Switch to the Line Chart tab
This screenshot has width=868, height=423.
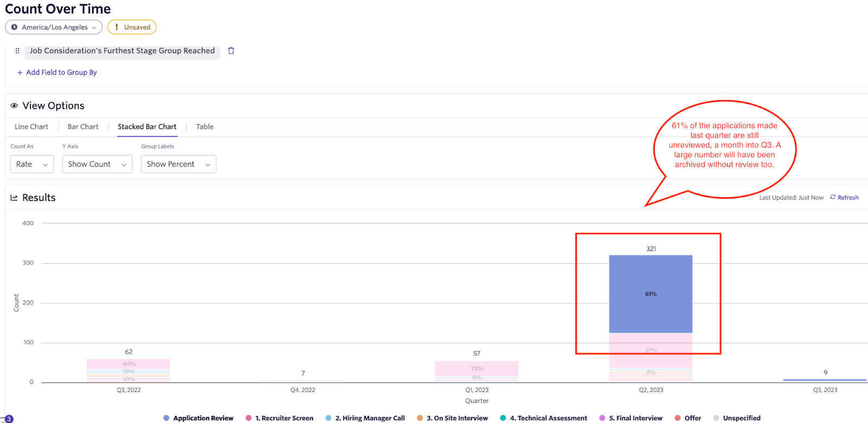31,127
